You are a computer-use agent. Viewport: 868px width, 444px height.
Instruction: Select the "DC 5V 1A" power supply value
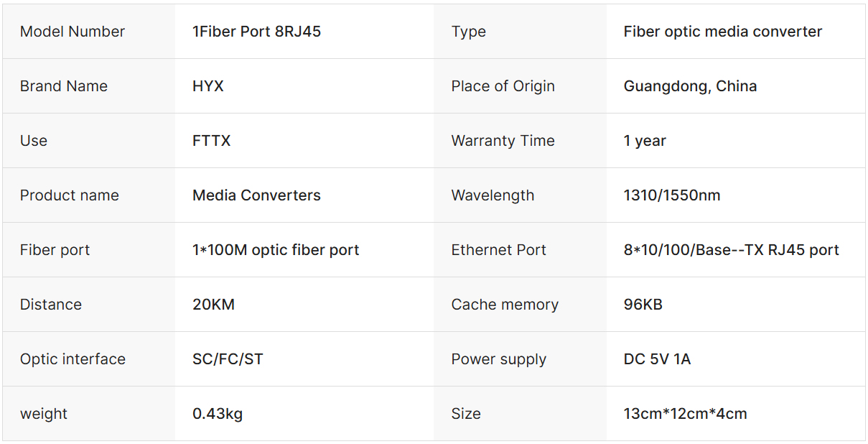(x=657, y=359)
